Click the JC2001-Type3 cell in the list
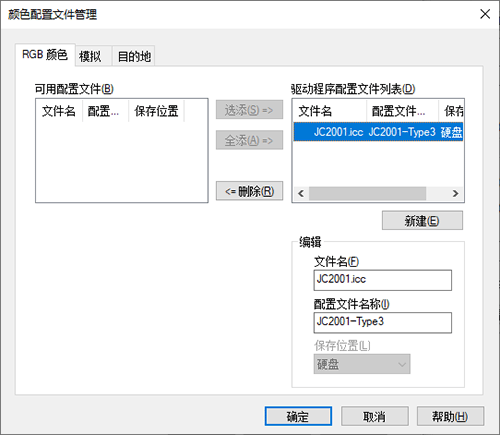This screenshot has width=500, height=435. point(402,132)
